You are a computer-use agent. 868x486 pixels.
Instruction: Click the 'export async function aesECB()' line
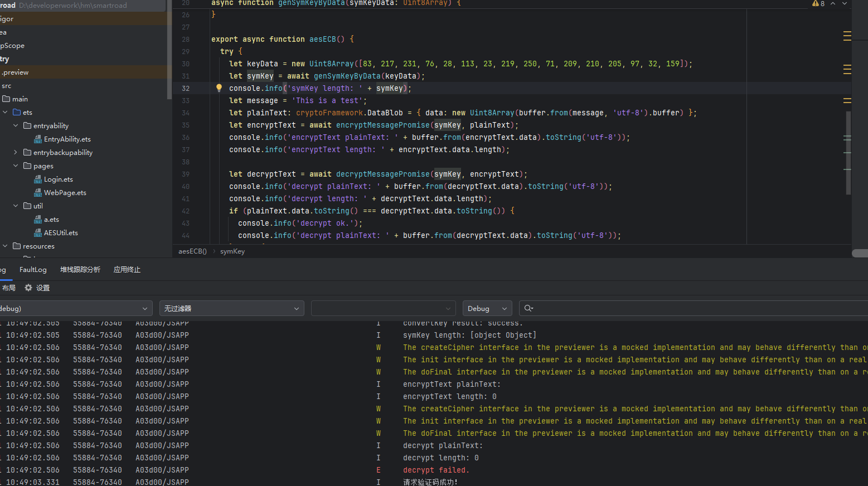(x=282, y=39)
